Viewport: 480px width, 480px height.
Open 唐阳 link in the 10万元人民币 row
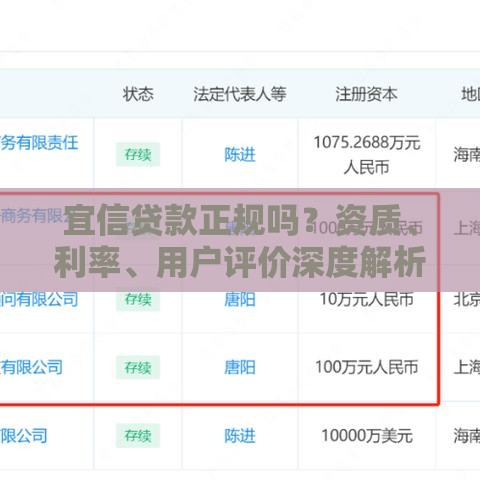click(240, 299)
